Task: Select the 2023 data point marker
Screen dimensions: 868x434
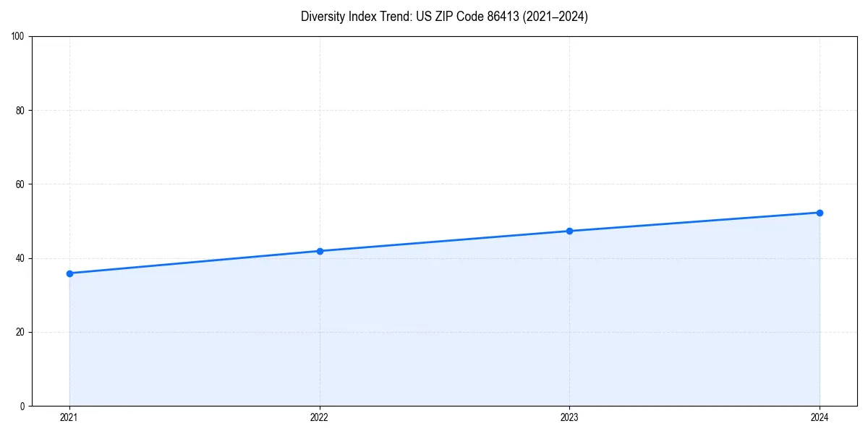Action: tap(569, 231)
